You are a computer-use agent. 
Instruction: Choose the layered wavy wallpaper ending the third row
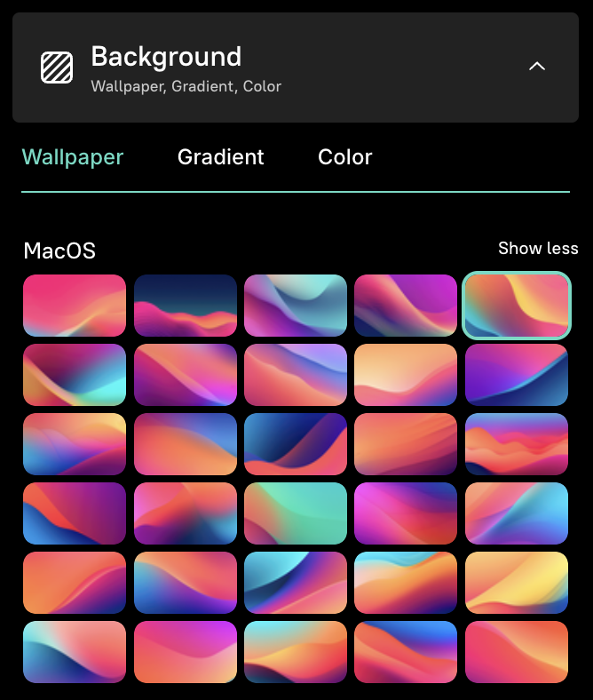tap(517, 444)
